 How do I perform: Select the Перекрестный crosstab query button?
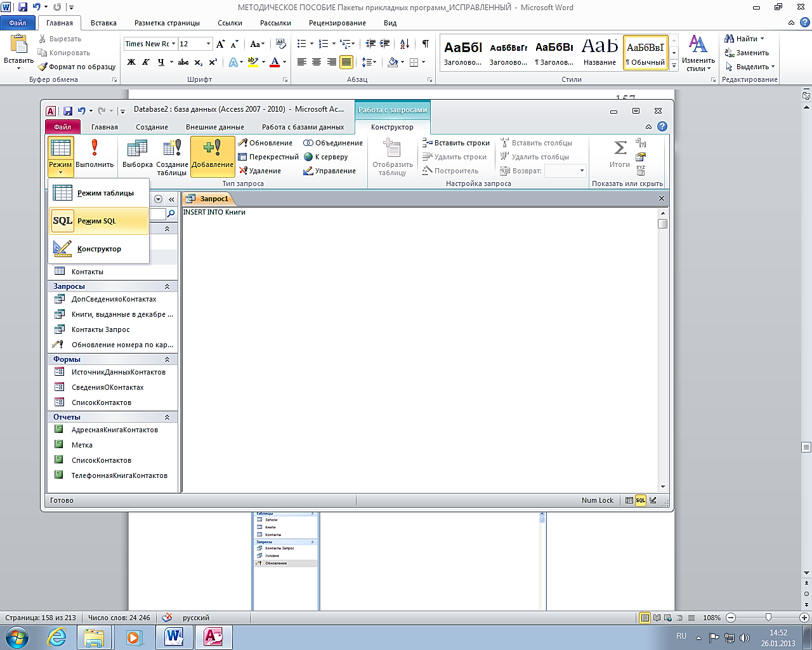[268, 157]
